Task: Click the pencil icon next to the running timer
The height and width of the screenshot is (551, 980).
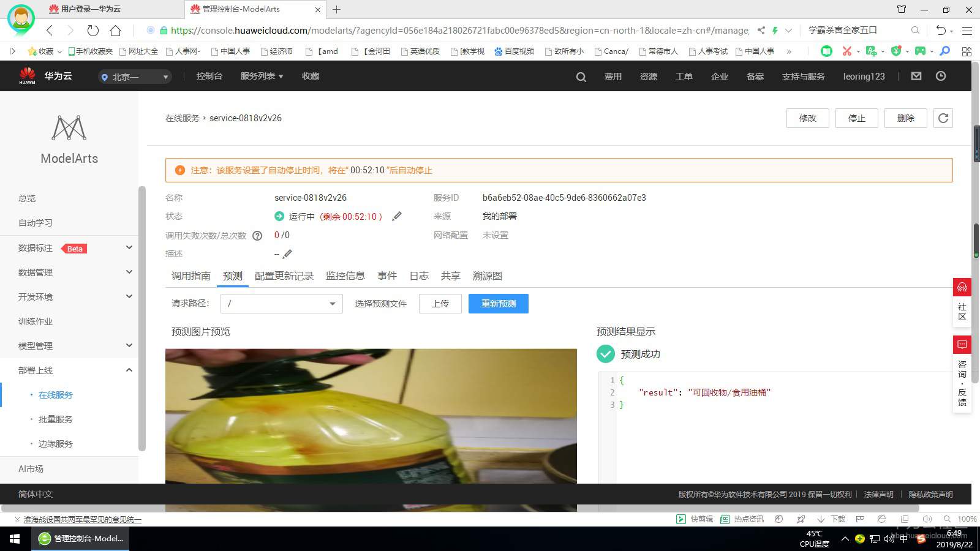Action: 397,216
